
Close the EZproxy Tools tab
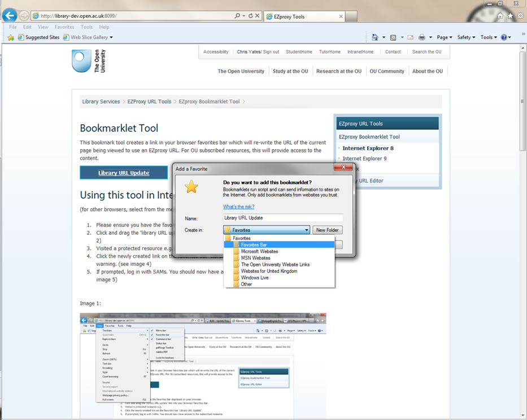click(341, 16)
